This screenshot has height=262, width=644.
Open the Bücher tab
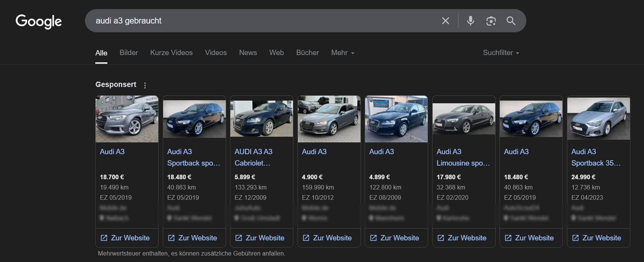click(307, 53)
